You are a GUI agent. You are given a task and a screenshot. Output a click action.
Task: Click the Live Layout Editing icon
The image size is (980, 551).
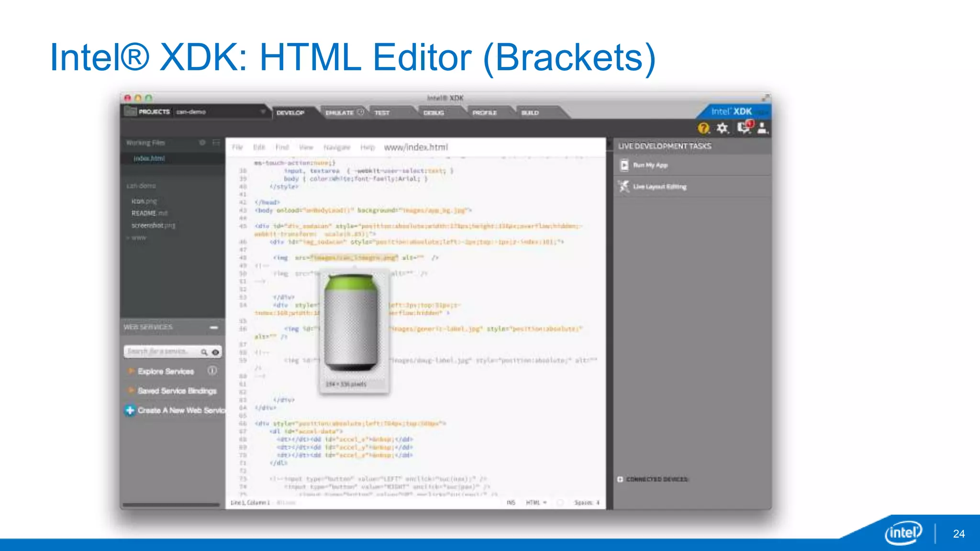(x=624, y=186)
